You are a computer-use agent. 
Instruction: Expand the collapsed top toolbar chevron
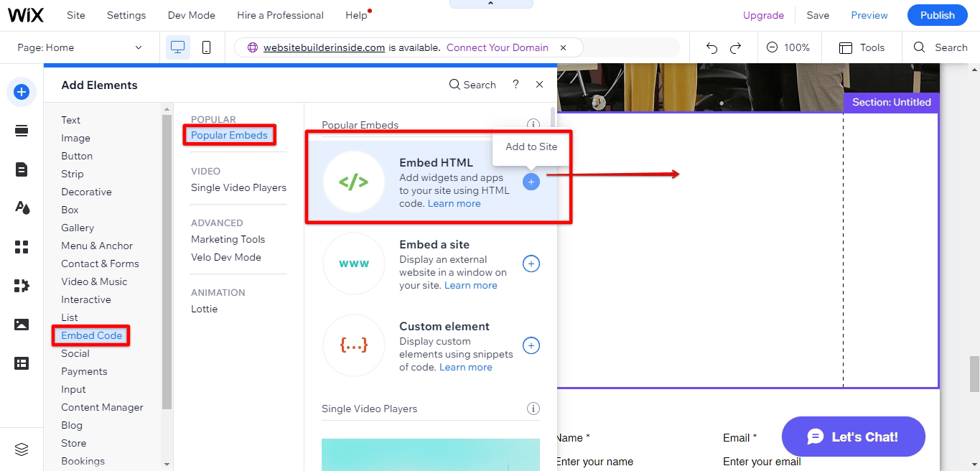click(x=490, y=4)
